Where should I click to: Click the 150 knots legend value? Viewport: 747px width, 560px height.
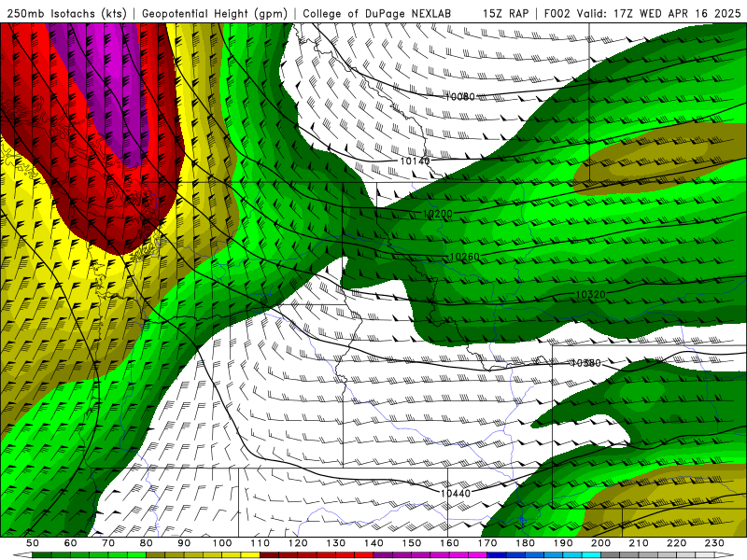[412, 543]
